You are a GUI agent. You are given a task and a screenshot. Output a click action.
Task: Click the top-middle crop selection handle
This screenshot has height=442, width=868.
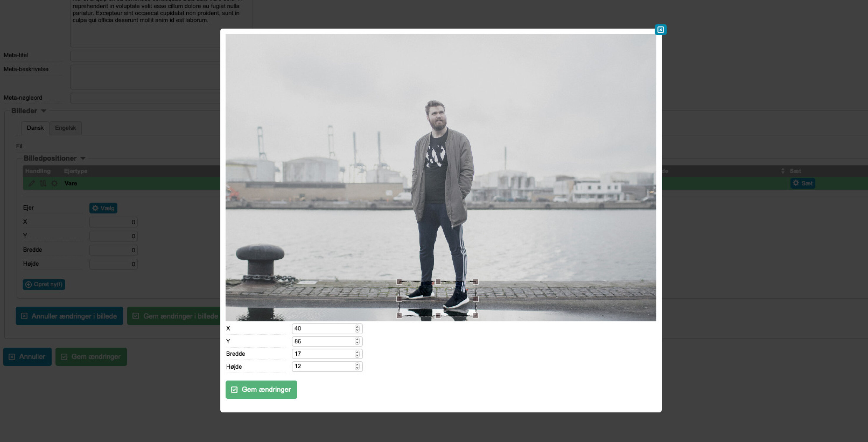pyautogui.click(x=438, y=282)
